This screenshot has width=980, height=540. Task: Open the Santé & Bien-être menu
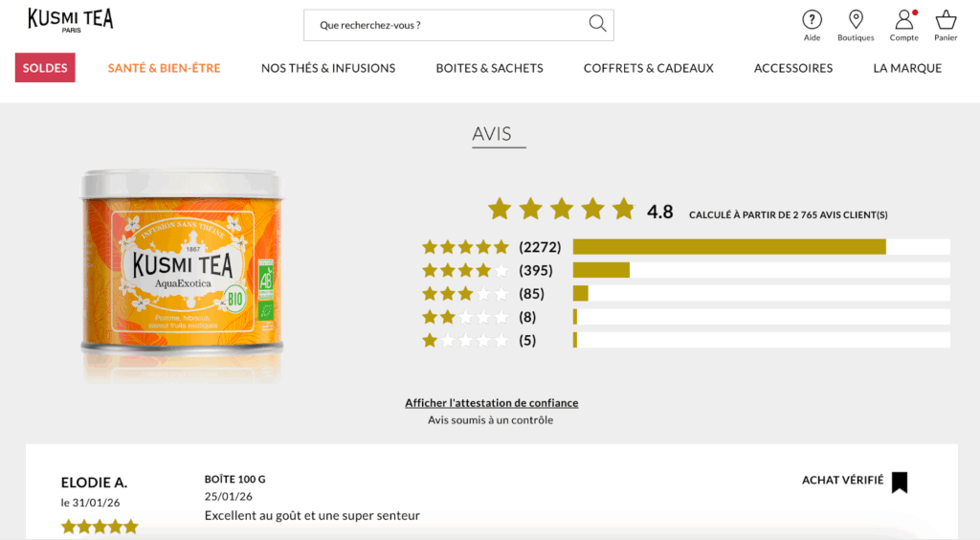point(164,68)
